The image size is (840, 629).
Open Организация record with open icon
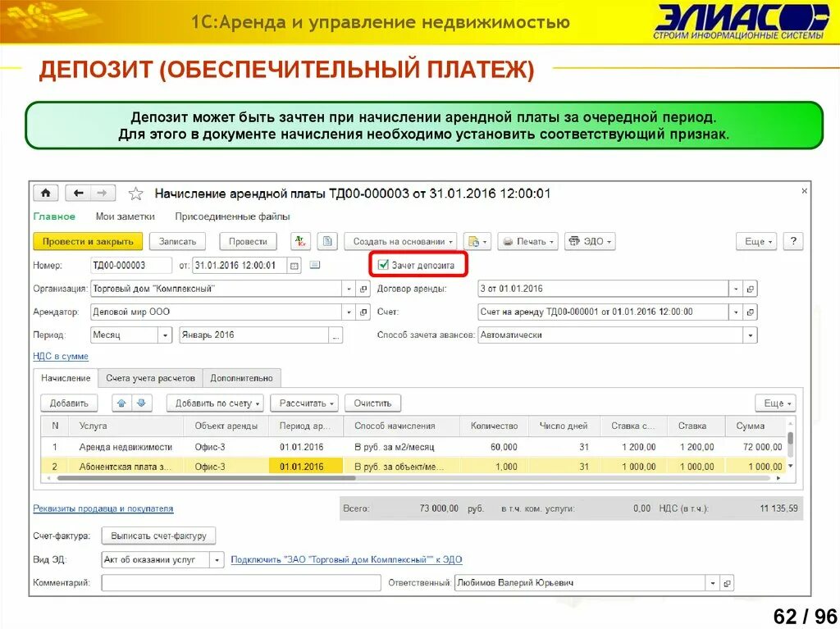363,289
